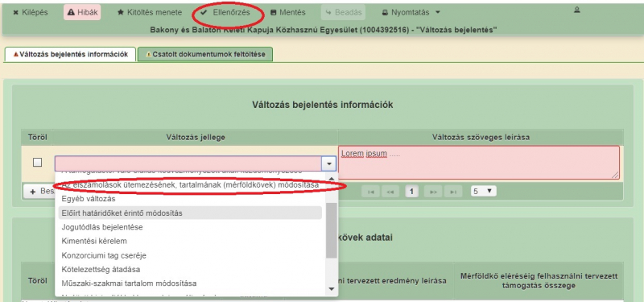The width and height of the screenshot is (644, 302).
Task: Click the Változás szöveges leírása header
Action: (481, 137)
